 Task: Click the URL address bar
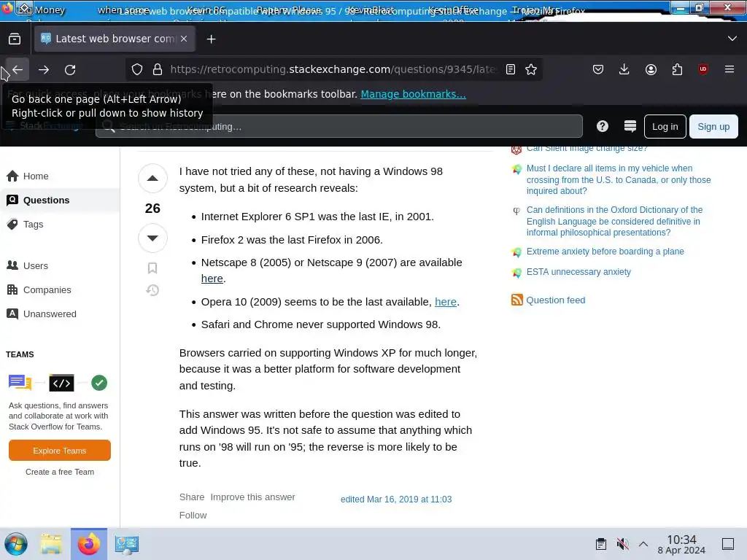(x=333, y=69)
